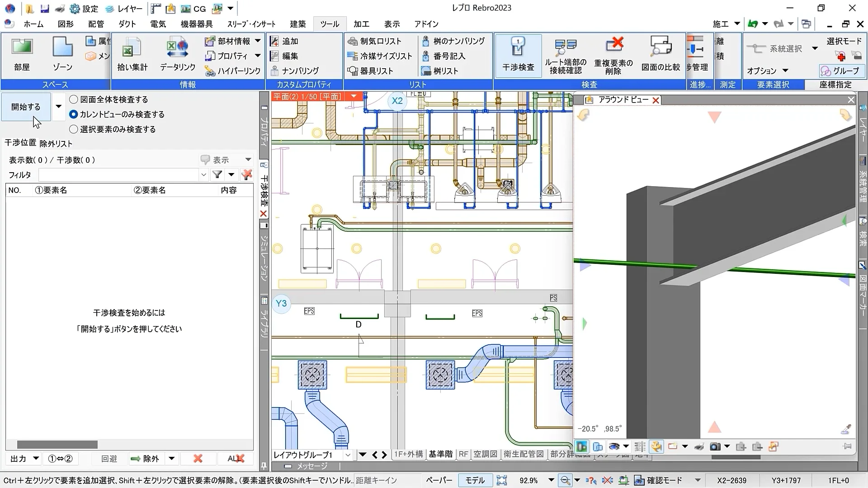The width and height of the screenshot is (868, 488).
Task: Clear filter with red X funnel icon
Action: (x=246, y=174)
